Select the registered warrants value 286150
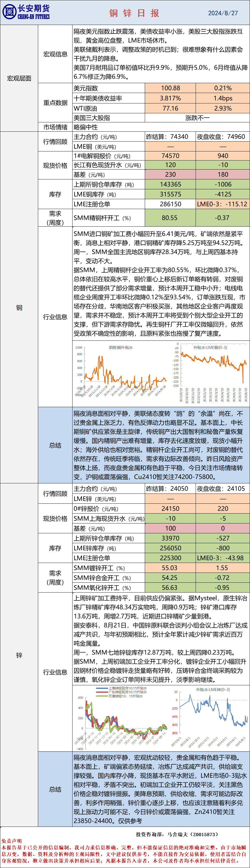This screenshot has width=250, height=868. coord(170,204)
